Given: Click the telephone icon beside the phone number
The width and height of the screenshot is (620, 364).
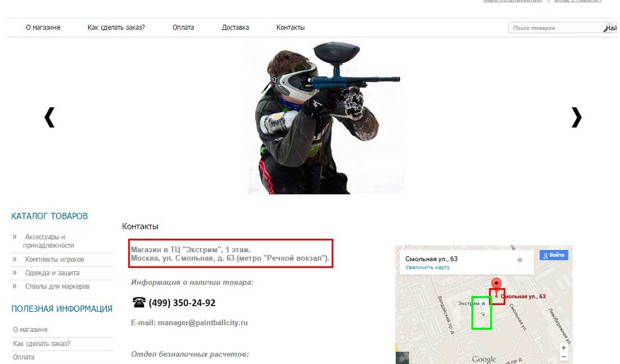Looking at the screenshot, I should 139,302.
